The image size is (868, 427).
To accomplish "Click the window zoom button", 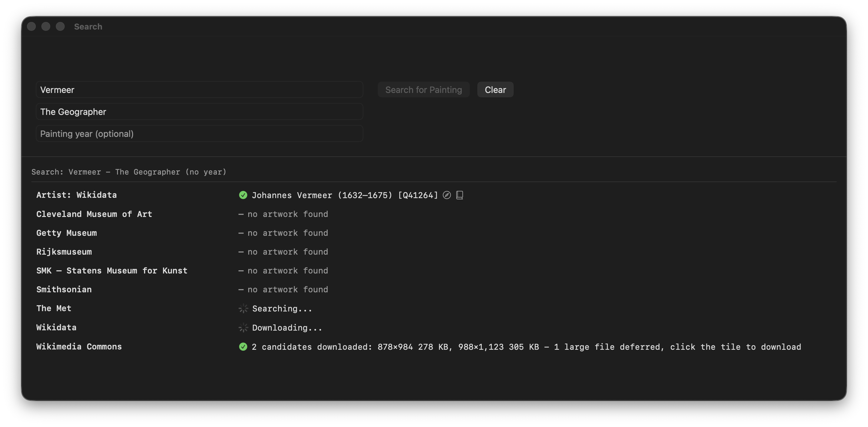I will pyautogui.click(x=60, y=26).
